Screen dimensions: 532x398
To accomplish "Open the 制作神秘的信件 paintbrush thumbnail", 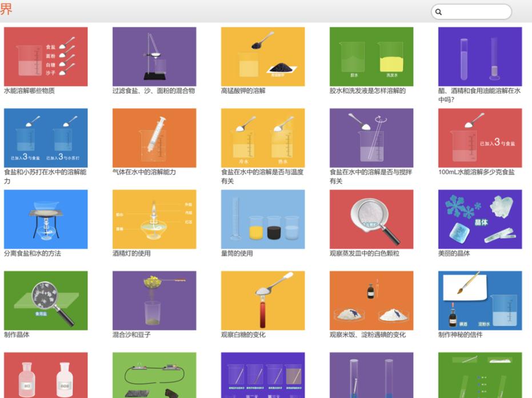I will [480, 300].
